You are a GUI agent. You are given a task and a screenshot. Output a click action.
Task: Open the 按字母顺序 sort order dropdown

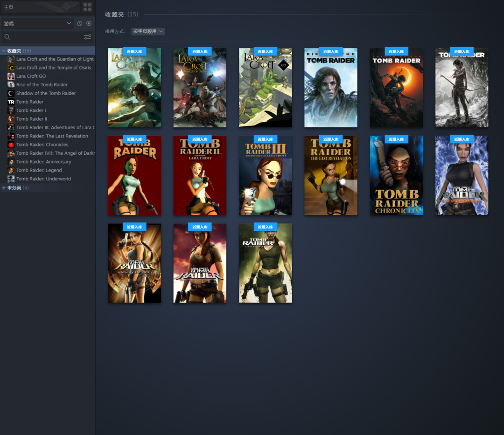(148, 31)
